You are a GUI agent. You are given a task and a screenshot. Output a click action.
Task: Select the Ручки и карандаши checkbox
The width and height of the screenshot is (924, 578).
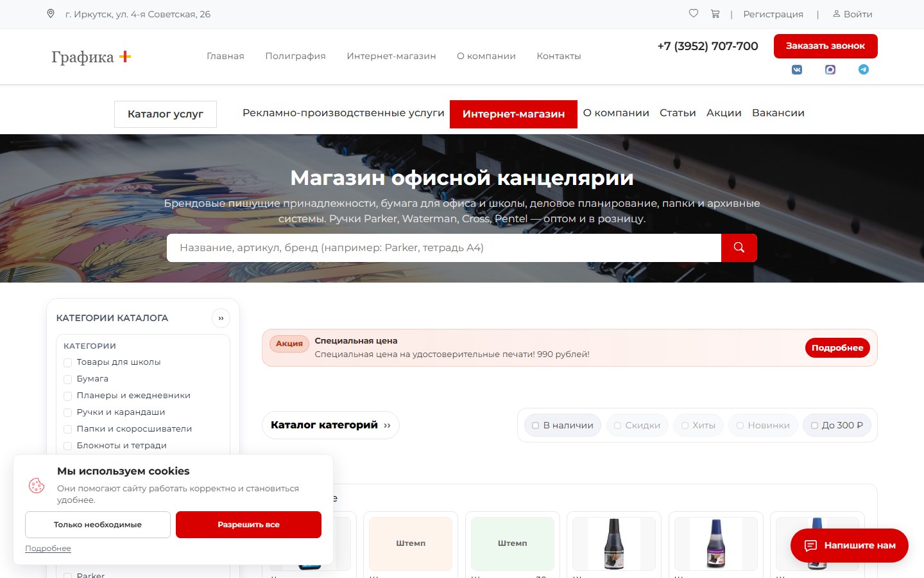(67, 412)
